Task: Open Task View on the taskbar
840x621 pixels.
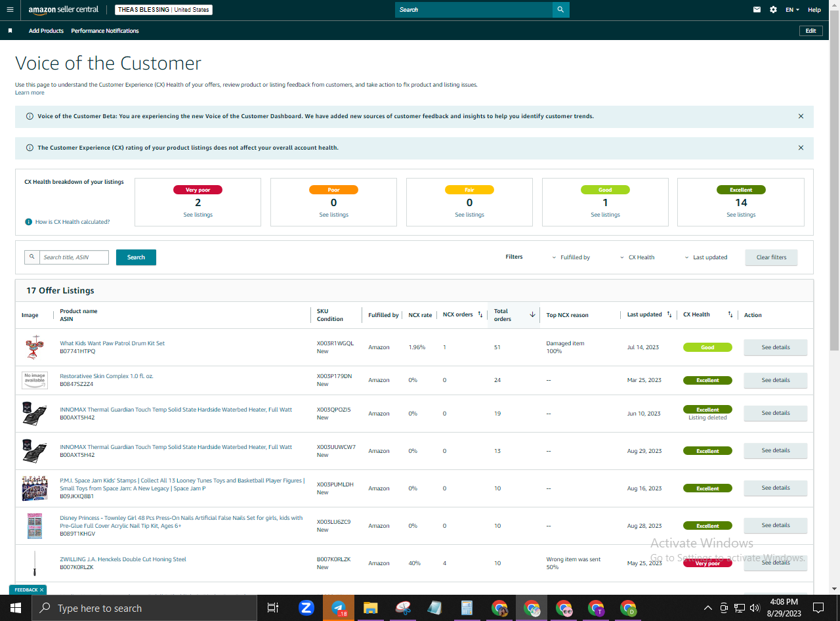Action: pos(273,608)
